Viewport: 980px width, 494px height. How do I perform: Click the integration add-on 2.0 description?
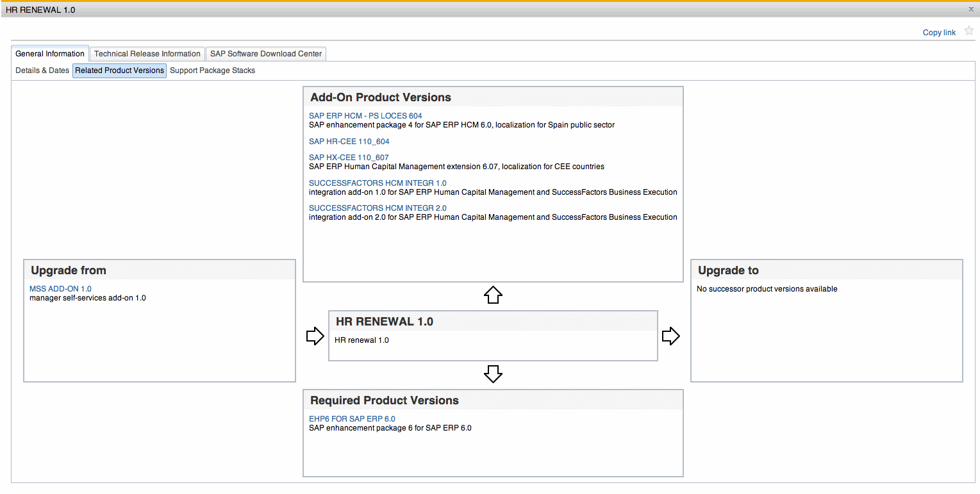click(x=493, y=217)
